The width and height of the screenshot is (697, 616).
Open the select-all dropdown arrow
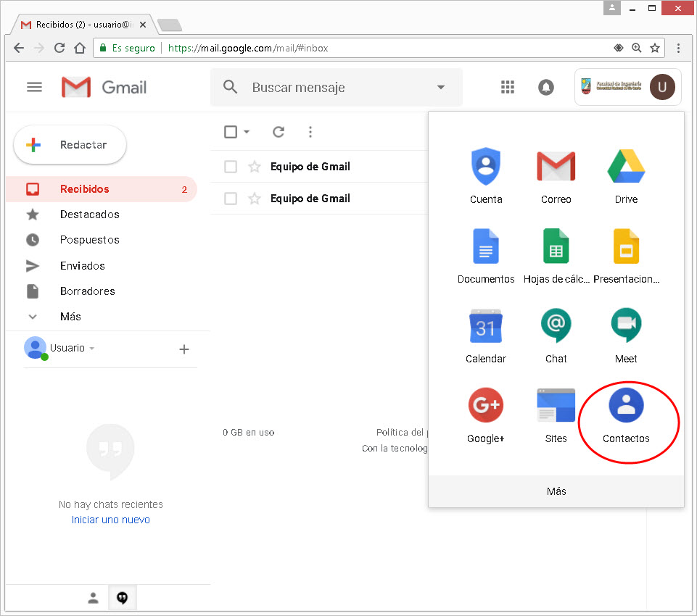click(247, 131)
